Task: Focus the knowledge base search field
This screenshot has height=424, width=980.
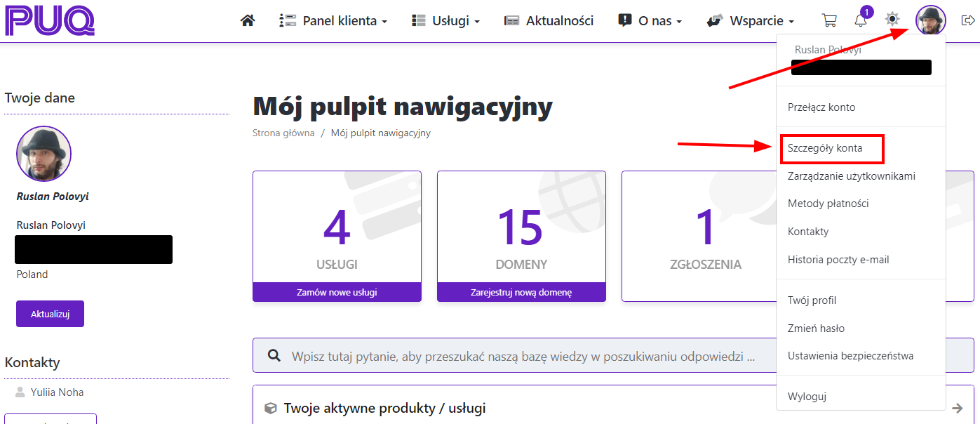Action: pos(523,357)
